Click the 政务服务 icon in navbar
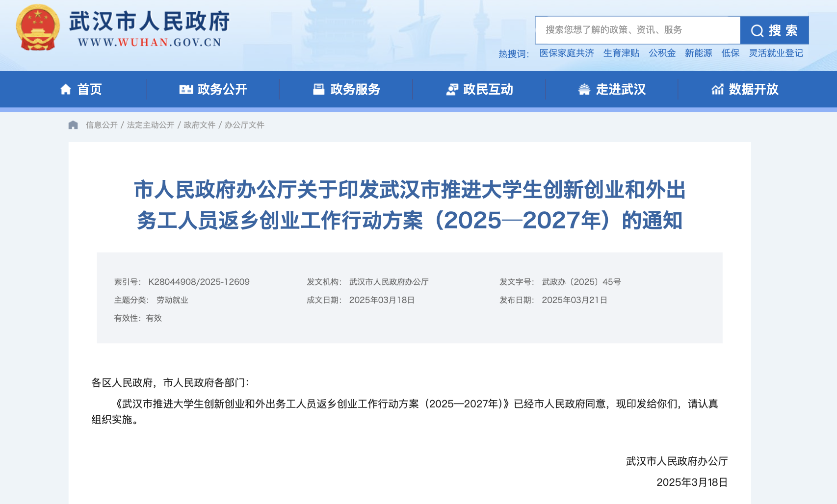This screenshot has height=504, width=837. 319,89
